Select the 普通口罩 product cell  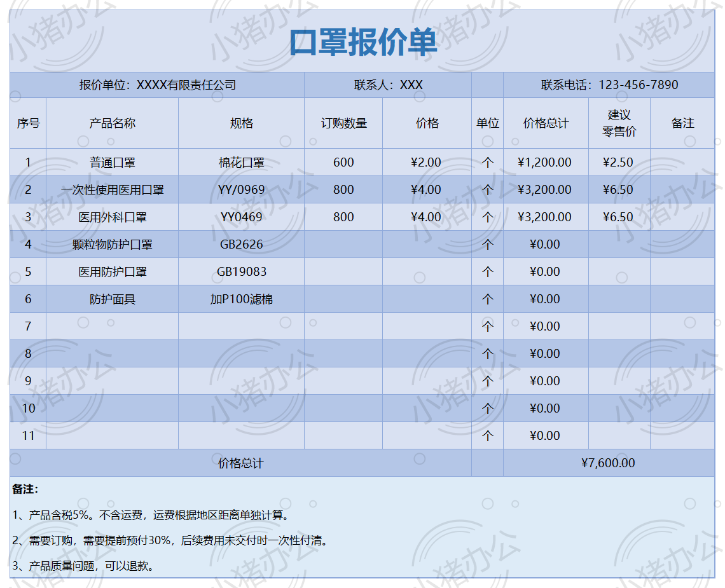(113, 162)
